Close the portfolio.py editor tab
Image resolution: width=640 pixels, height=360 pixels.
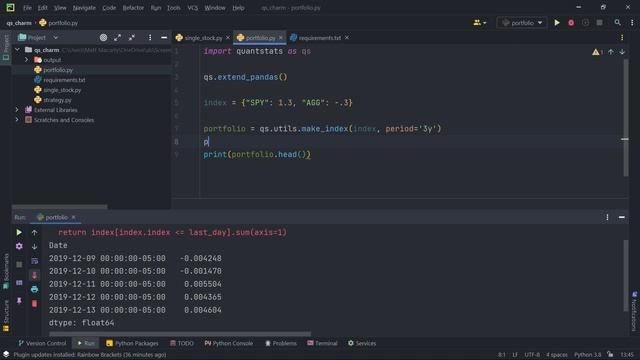click(x=280, y=38)
